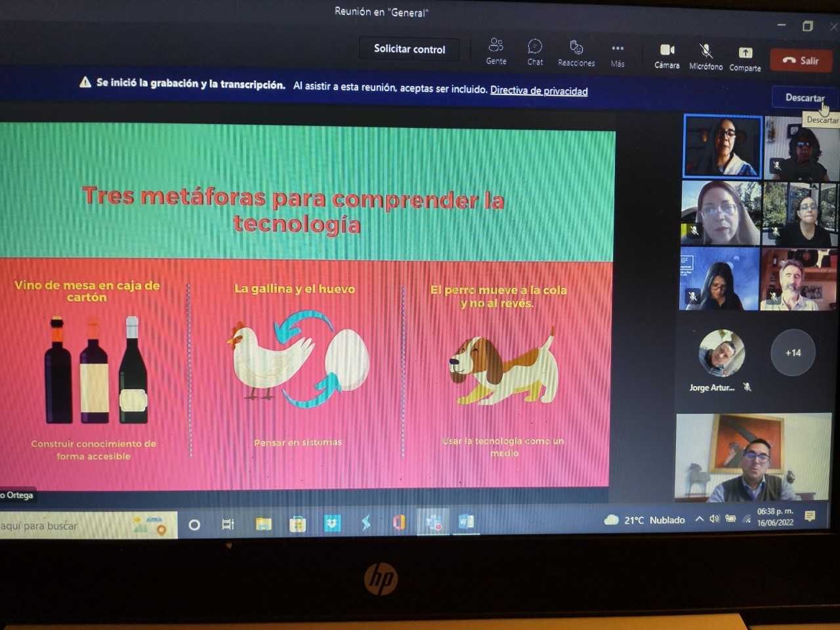Click the muted mic icon next to Jorge Artur...
Image resolution: width=840 pixels, height=630 pixels.
(x=747, y=387)
